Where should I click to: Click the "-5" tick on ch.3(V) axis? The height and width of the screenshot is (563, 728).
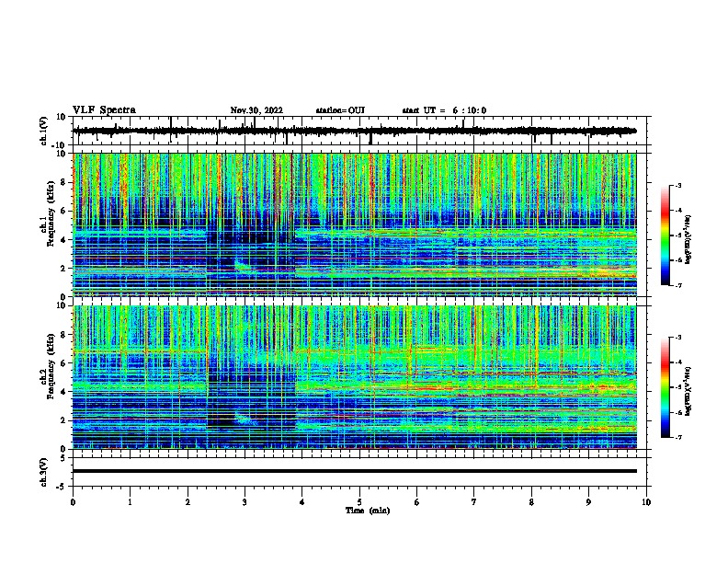(x=62, y=487)
